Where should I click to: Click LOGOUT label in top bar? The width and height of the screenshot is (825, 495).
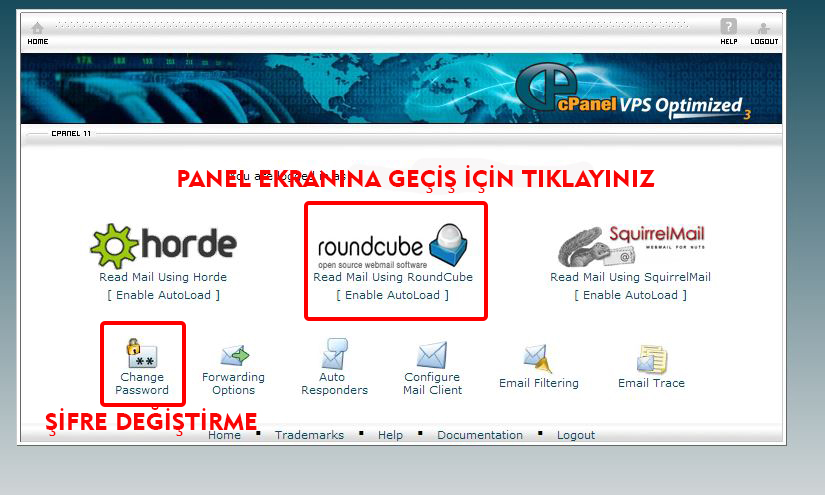pyautogui.click(x=764, y=42)
